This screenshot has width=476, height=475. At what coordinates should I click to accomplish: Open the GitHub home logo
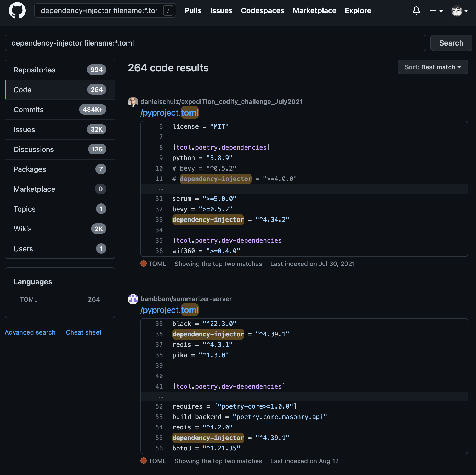tap(17, 10)
